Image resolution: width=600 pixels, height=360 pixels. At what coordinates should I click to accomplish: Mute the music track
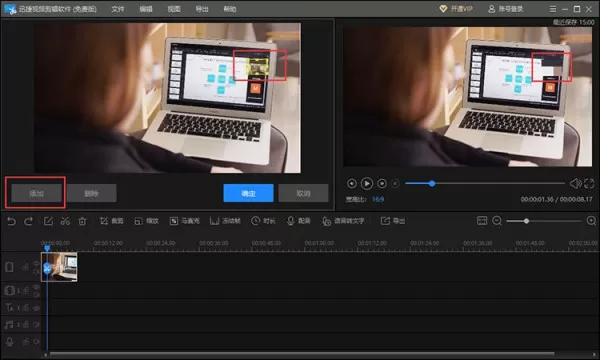click(x=36, y=325)
